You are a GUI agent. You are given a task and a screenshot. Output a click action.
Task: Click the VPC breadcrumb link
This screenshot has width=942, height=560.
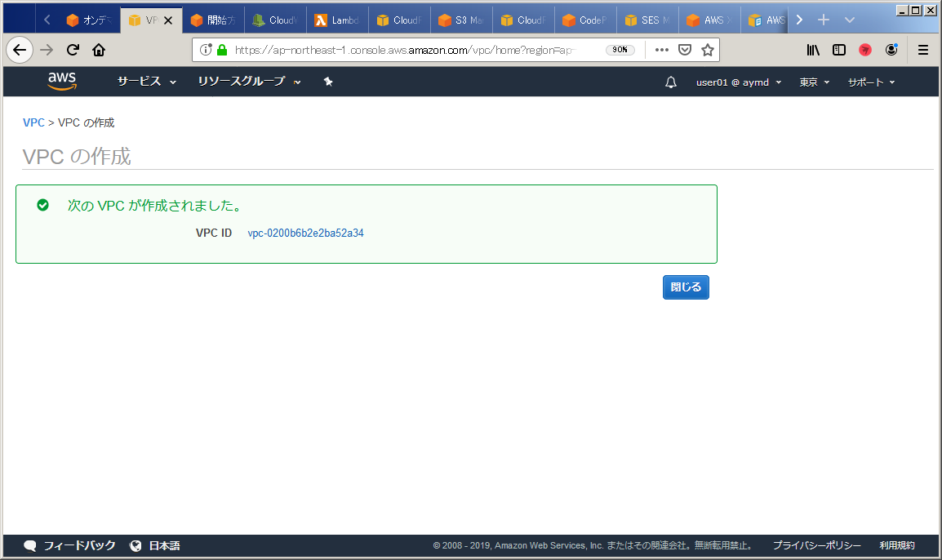point(33,122)
